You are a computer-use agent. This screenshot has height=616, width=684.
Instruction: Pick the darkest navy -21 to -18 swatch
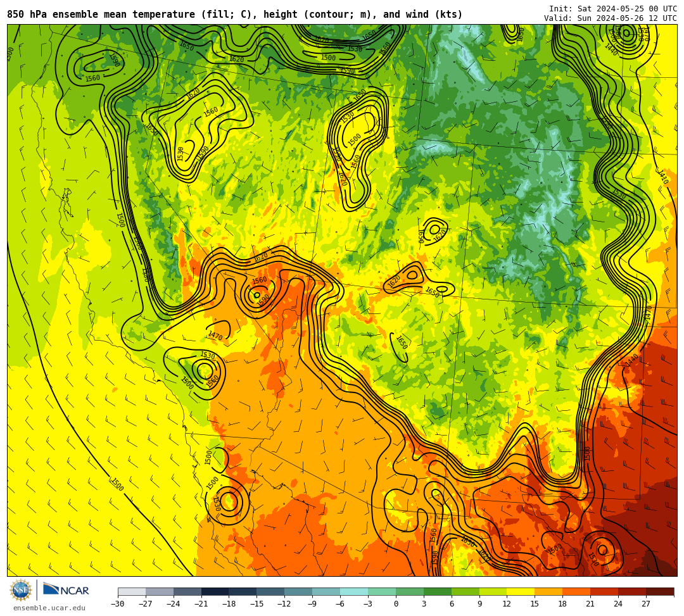pyautogui.click(x=215, y=591)
